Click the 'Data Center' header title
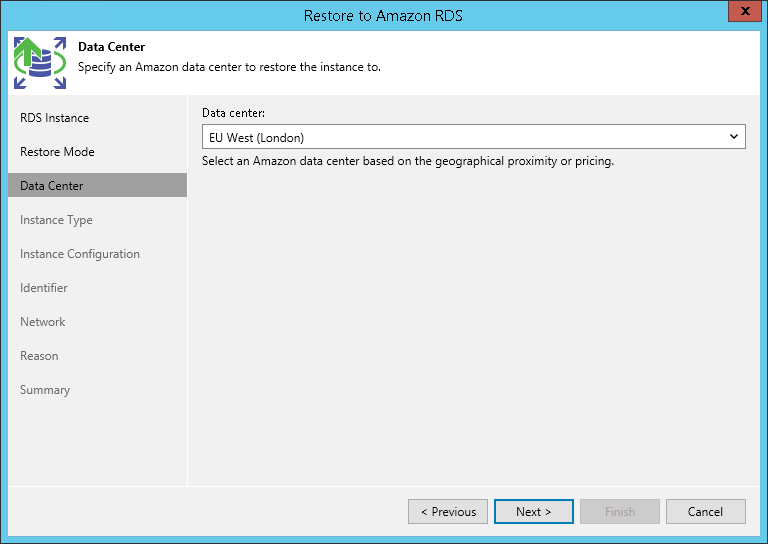 (x=112, y=47)
